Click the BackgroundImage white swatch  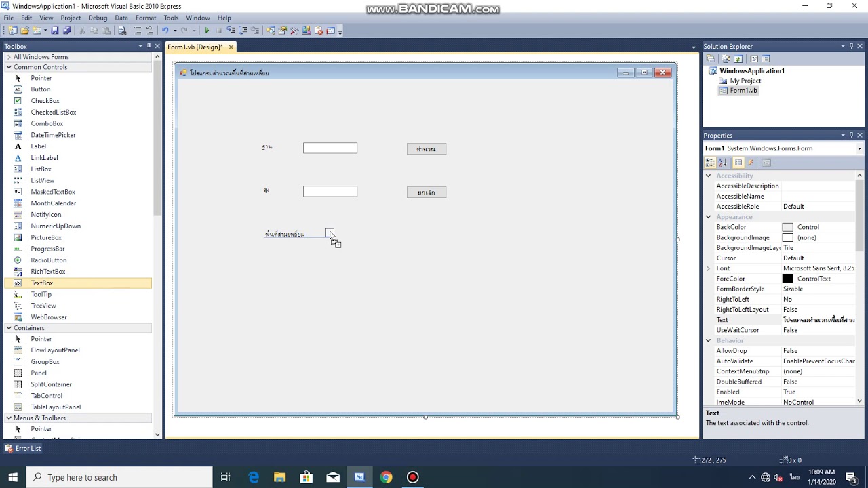click(x=787, y=237)
